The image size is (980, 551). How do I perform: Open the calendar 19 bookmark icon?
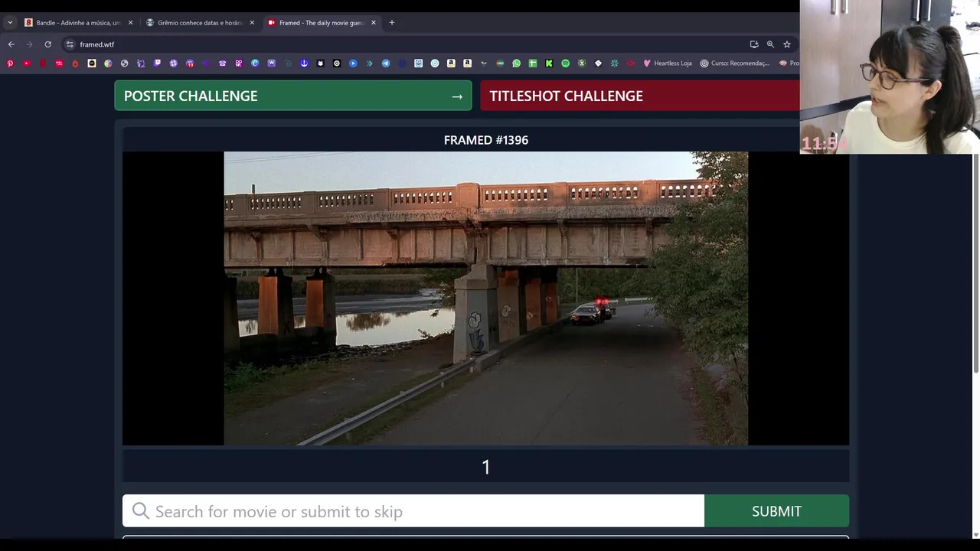point(190,64)
